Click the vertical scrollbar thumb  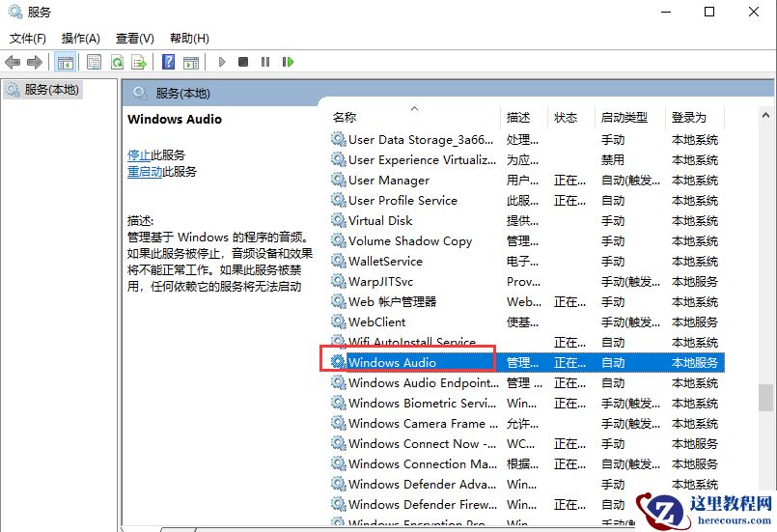pyautogui.click(x=765, y=398)
